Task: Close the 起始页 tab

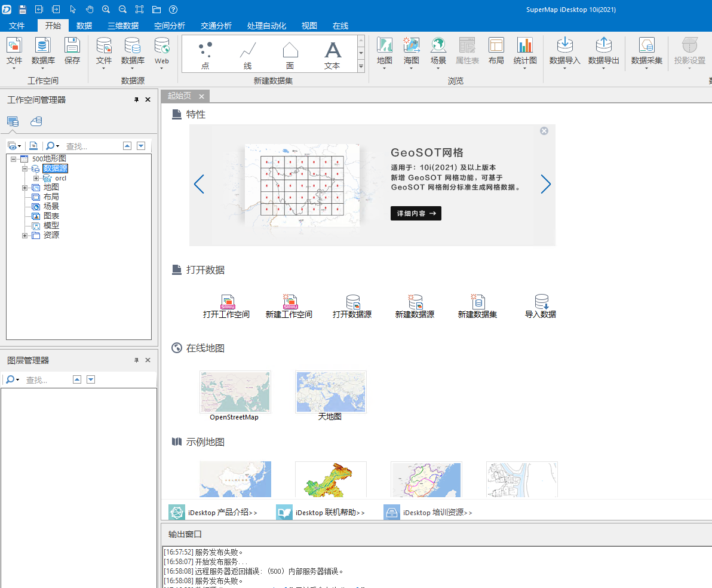Action: [x=202, y=96]
